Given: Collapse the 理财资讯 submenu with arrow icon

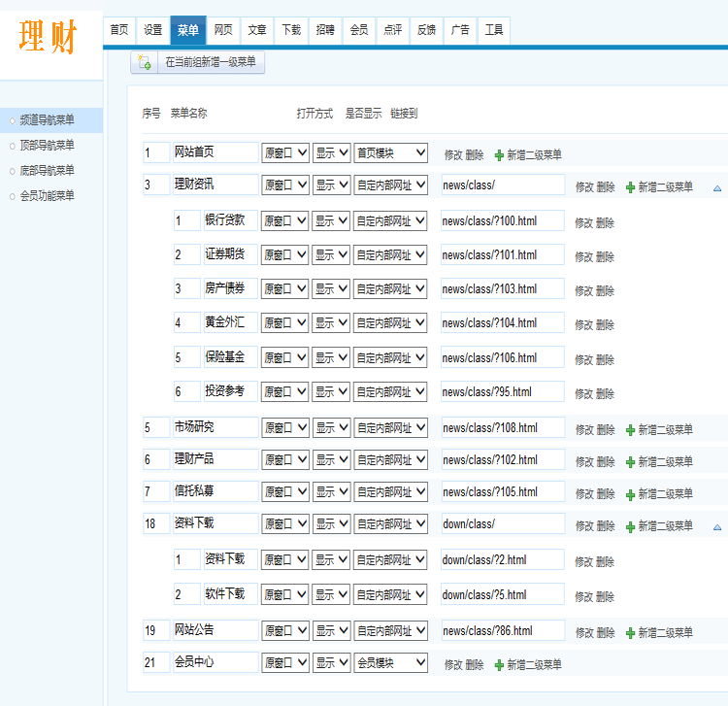Looking at the screenshot, I should 717,187.
